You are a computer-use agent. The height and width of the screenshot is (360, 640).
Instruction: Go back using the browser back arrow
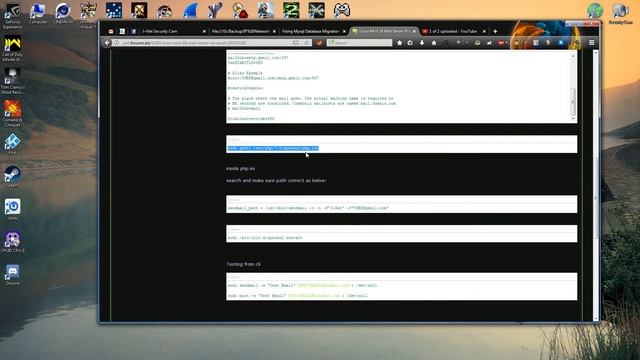[x=107, y=42]
